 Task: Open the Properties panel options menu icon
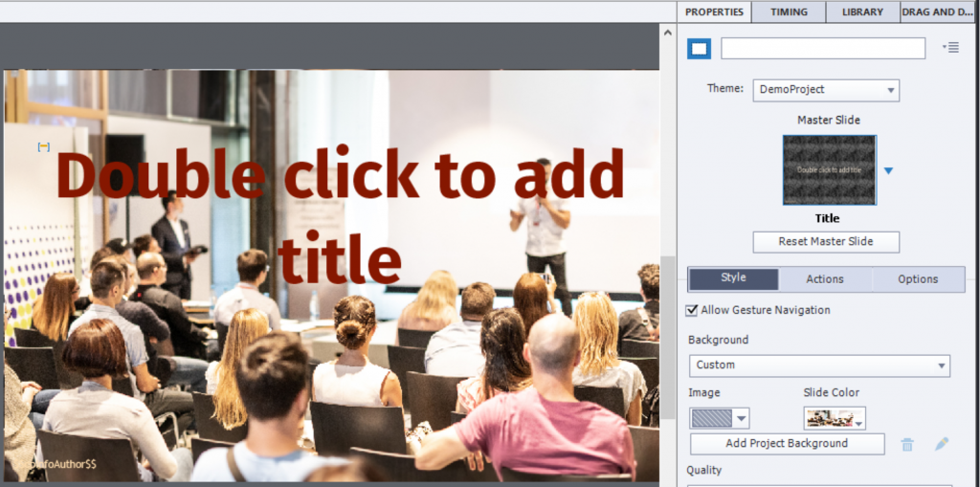pos(950,48)
